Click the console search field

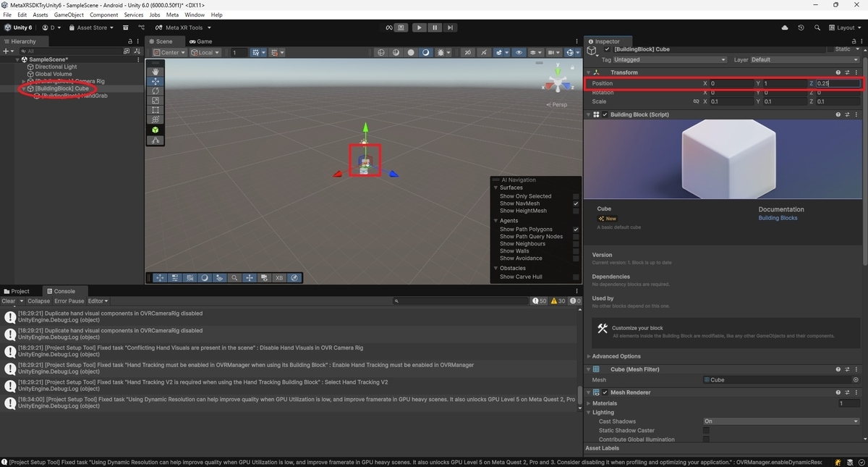(461, 301)
